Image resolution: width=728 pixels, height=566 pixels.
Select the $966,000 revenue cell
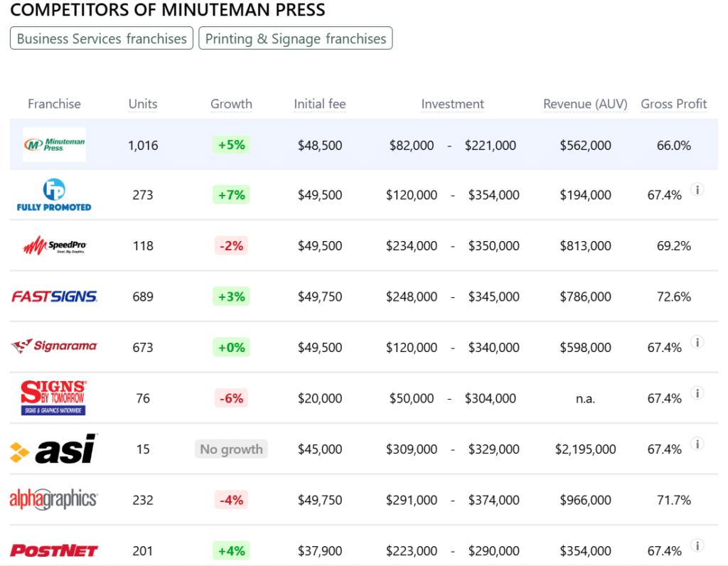[586, 500]
